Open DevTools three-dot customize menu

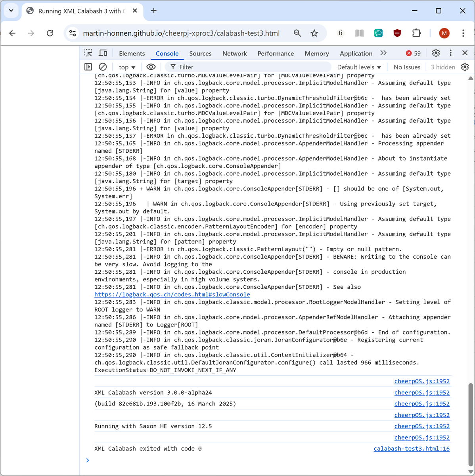click(x=450, y=53)
